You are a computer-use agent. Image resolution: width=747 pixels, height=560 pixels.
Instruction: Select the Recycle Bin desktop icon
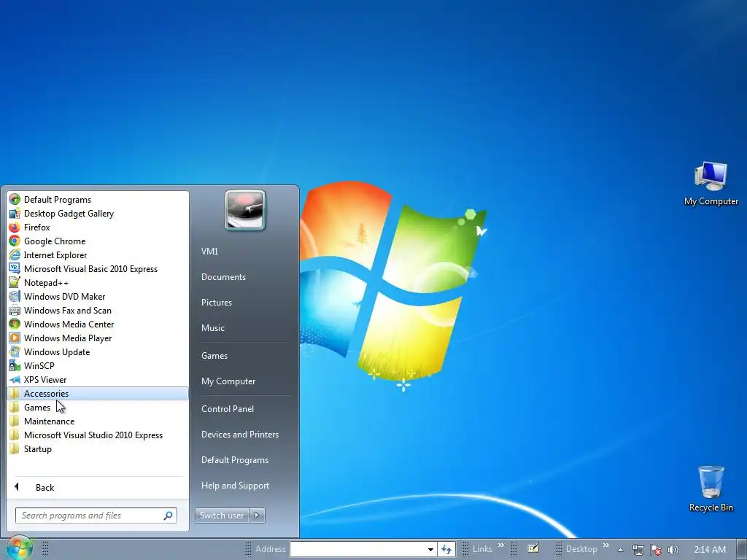pos(711,489)
